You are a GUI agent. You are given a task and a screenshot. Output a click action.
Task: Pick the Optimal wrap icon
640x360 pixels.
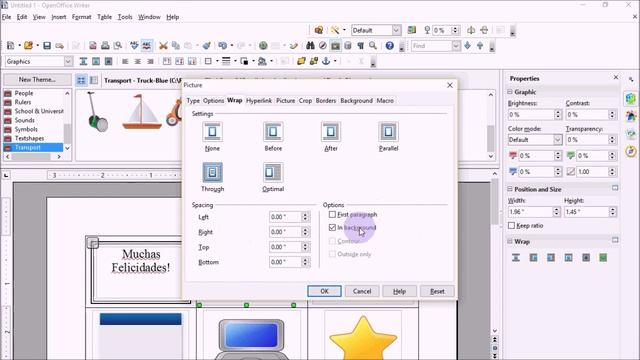(x=273, y=172)
